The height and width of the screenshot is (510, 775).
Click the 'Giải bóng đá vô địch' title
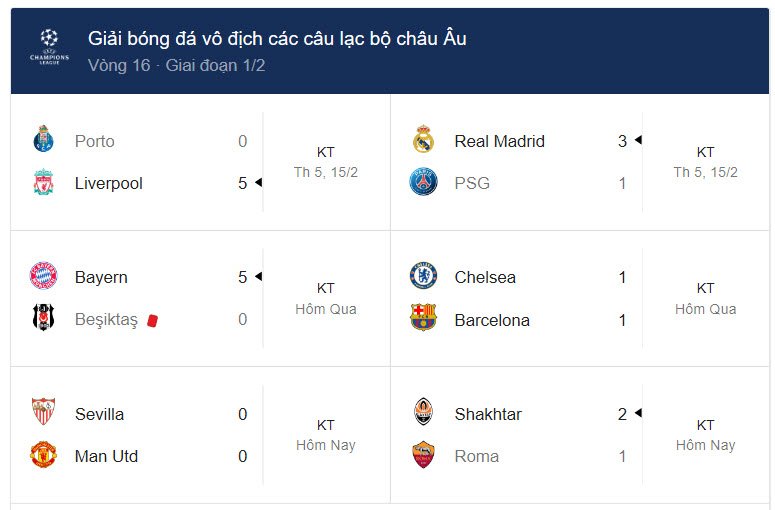point(277,39)
